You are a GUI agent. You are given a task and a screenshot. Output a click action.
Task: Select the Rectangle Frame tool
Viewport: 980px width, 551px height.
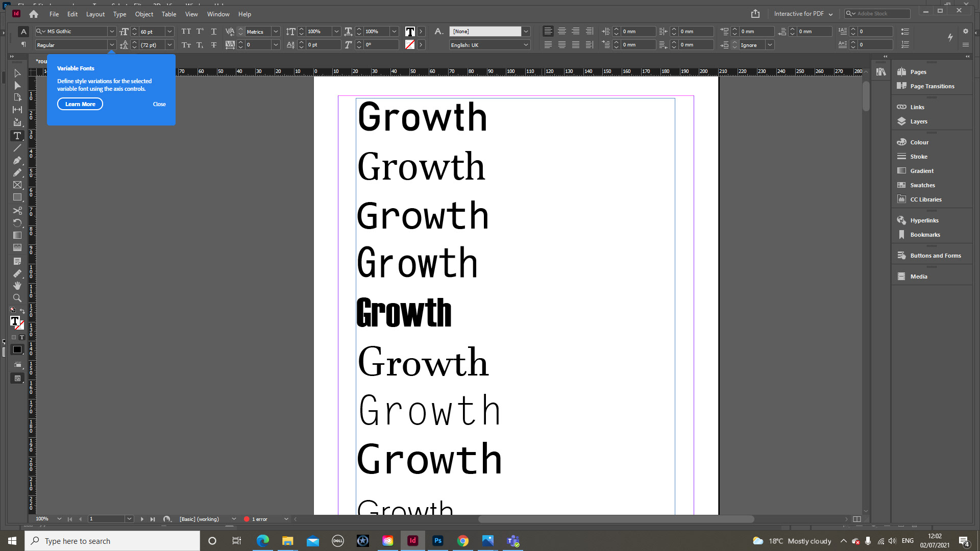(17, 185)
